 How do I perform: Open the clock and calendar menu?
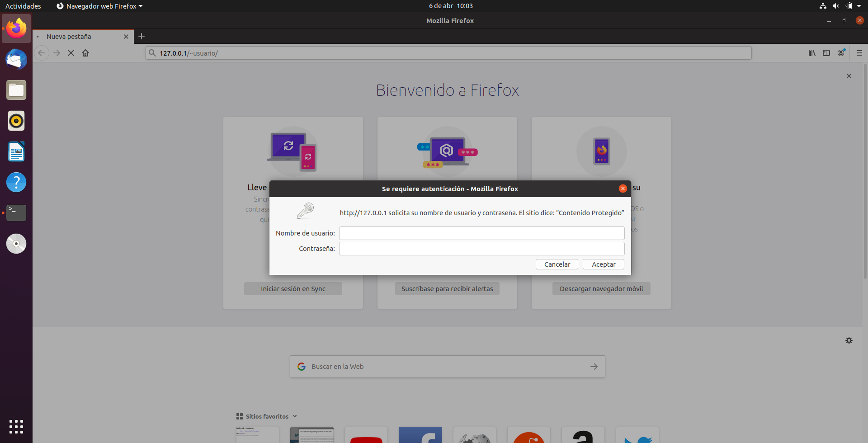pos(451,6)
